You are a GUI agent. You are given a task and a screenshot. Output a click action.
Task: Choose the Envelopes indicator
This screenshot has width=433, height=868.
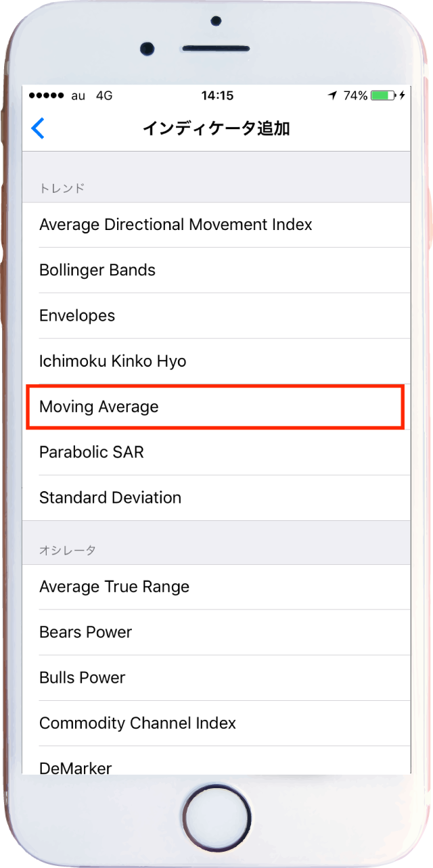click(77, 316)
